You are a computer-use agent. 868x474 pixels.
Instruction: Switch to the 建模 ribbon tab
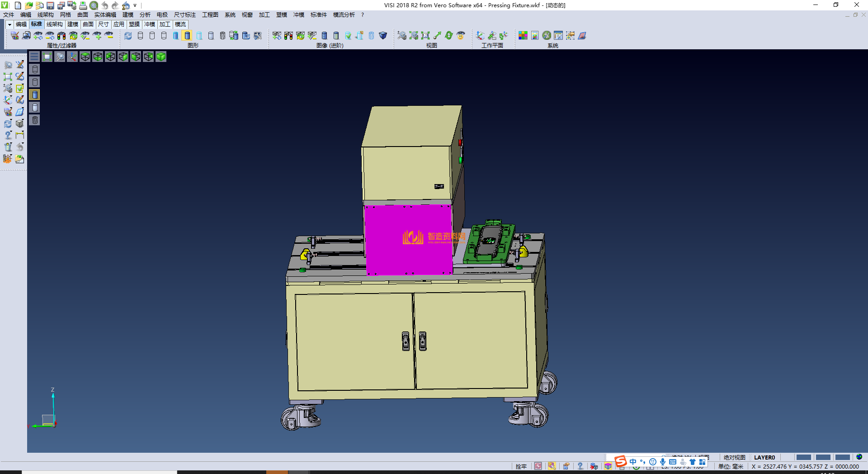72,24
